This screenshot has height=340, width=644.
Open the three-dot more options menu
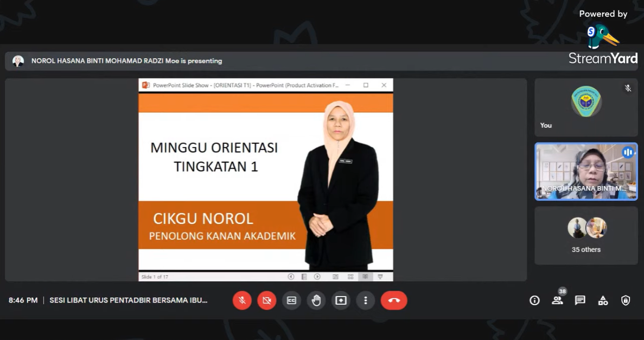click(x=366, y=300)
